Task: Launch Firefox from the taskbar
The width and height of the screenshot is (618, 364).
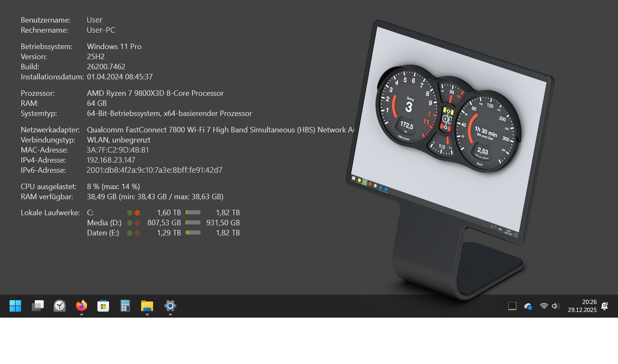Action: coord(81,306)
